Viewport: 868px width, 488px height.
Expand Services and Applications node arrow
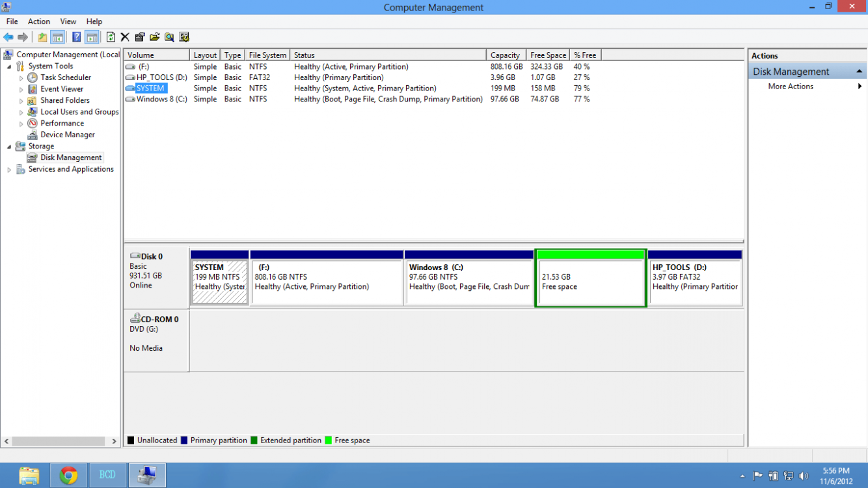pos(9,169)
